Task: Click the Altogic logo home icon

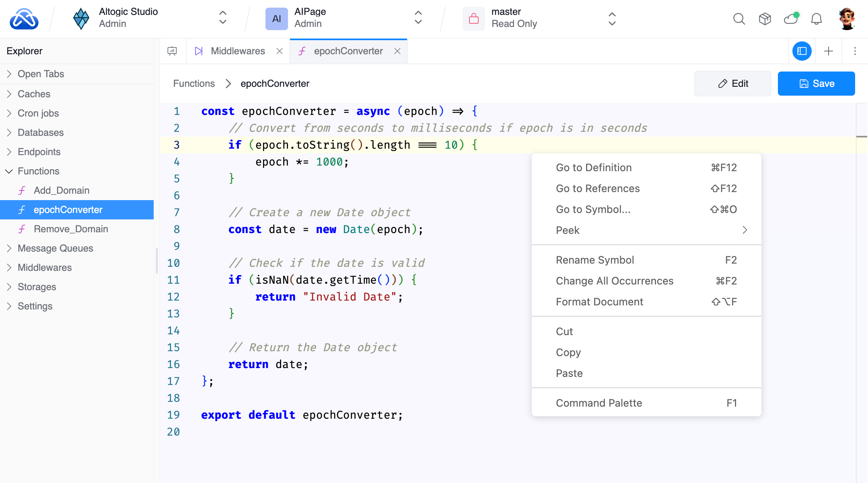Action: (24, 19)
